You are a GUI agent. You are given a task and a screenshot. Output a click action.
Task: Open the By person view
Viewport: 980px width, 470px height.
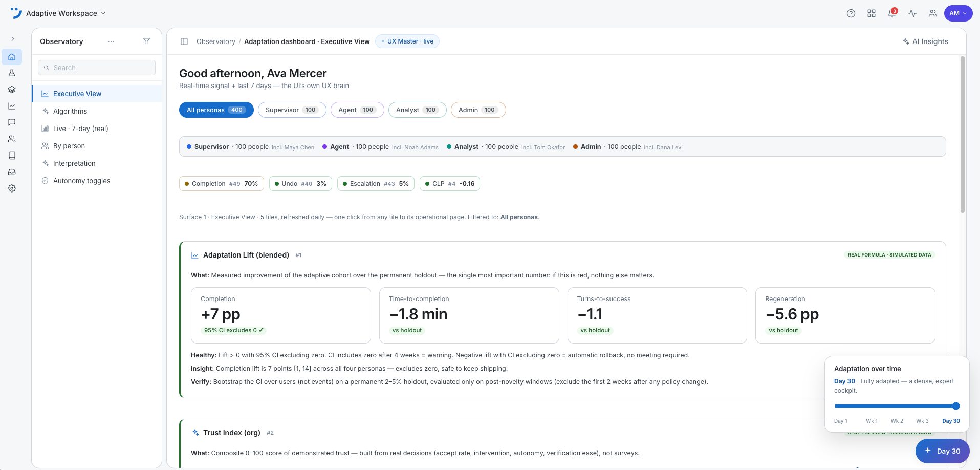point(97,146)
